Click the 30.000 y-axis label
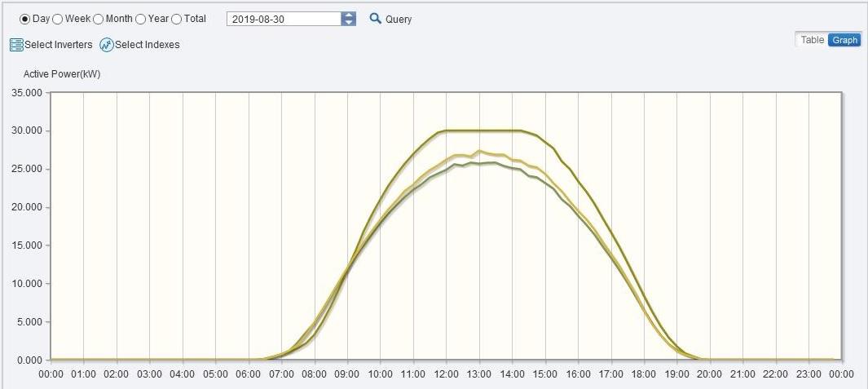This screenshot has width=868, height=389. click(x=27, y=130)
